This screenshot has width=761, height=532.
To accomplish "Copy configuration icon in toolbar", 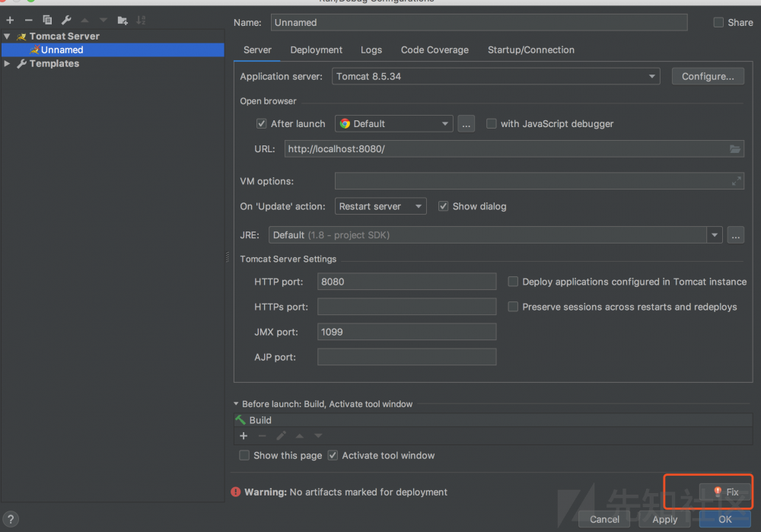I will coord(47,20).
